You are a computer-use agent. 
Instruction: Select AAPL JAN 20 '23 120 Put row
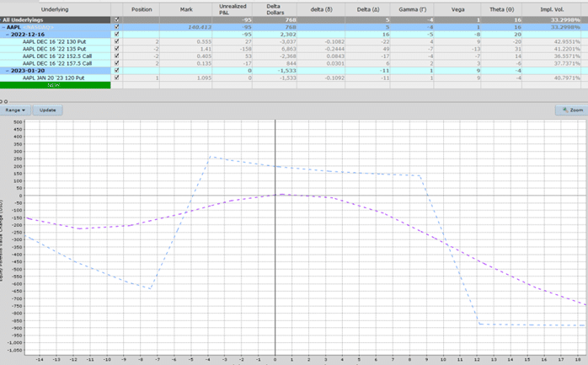coord(54,78)
